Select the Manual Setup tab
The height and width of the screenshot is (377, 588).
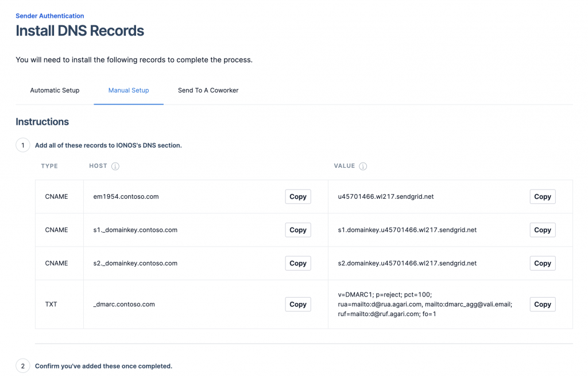point(129,90)
